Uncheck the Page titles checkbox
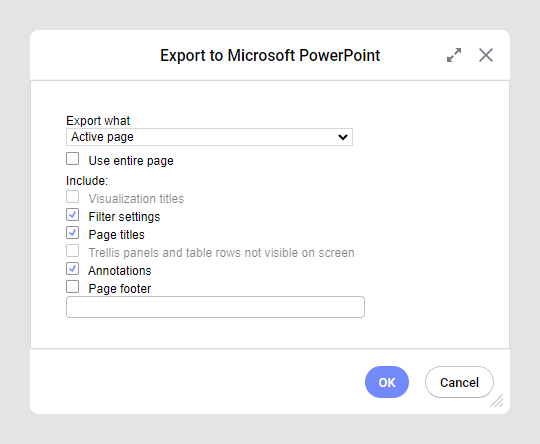The height and width of the screenshot is (444, 540). click(72, 233)
